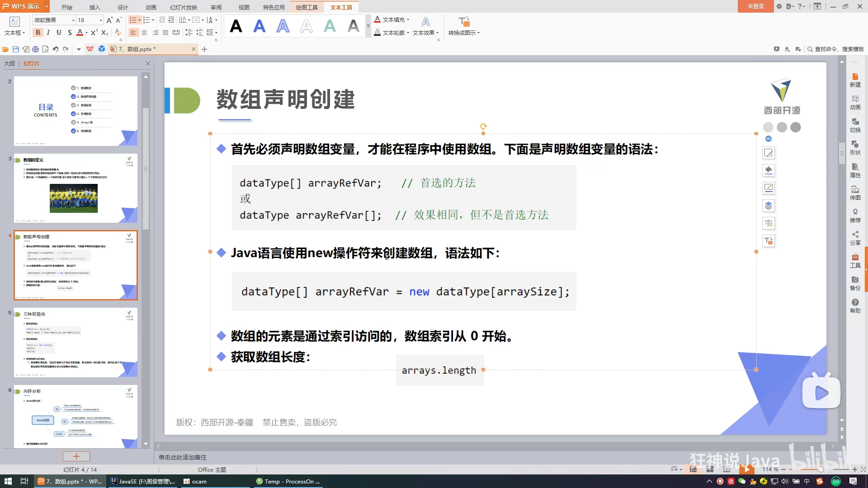Click the 未登录 login button

click(x=755, y=6)
